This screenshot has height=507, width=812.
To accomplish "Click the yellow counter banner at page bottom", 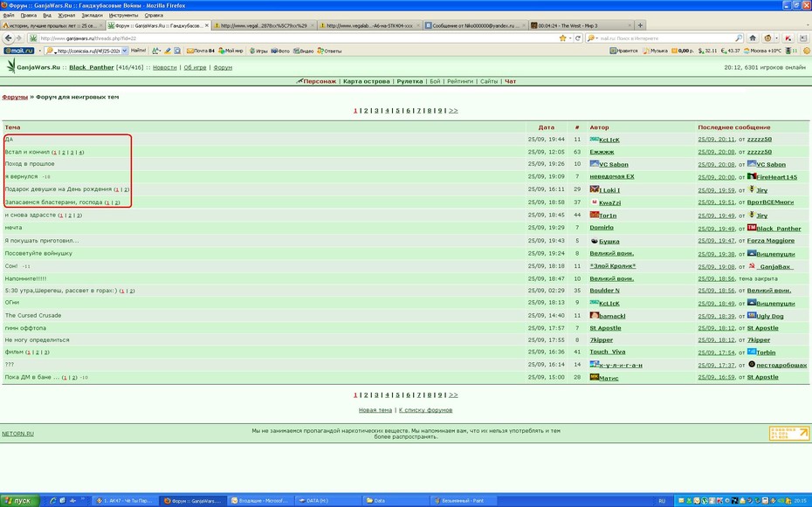I will tap(789, 434).
